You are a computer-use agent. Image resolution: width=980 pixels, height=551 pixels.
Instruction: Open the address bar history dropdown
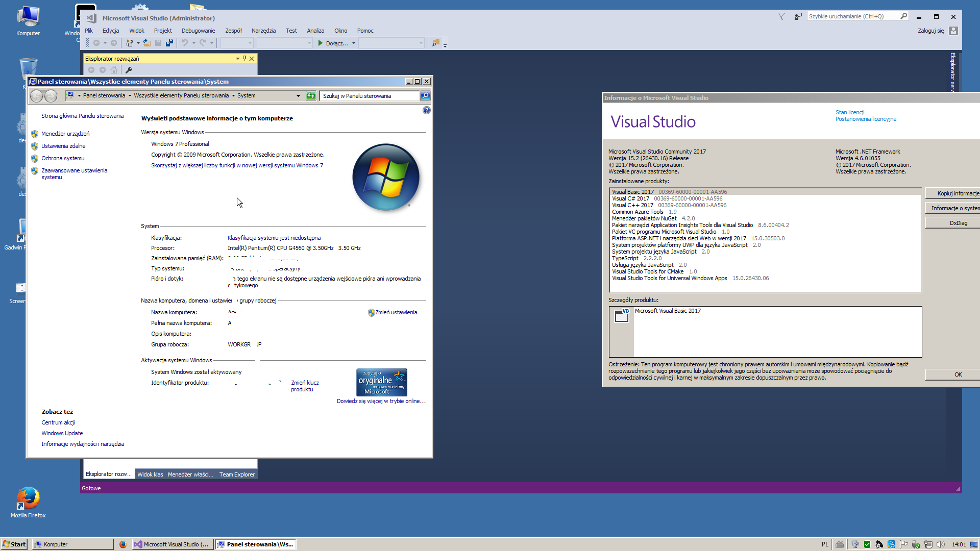298,96
